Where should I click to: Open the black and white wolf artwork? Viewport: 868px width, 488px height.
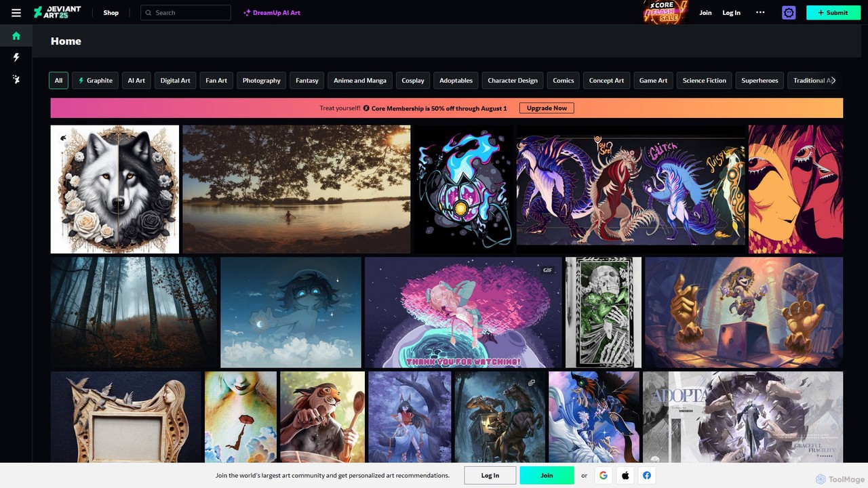[x=115, y=189]
